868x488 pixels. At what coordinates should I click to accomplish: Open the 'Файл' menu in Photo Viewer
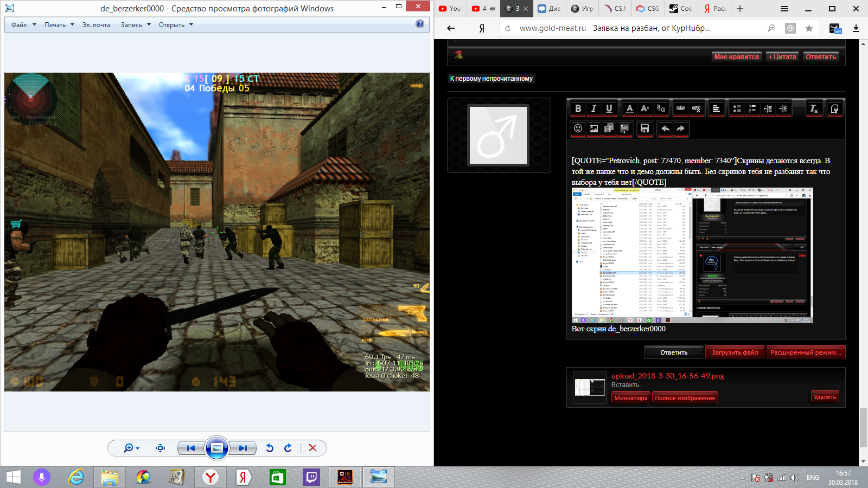pyautogui.click(x=24, y=25)
